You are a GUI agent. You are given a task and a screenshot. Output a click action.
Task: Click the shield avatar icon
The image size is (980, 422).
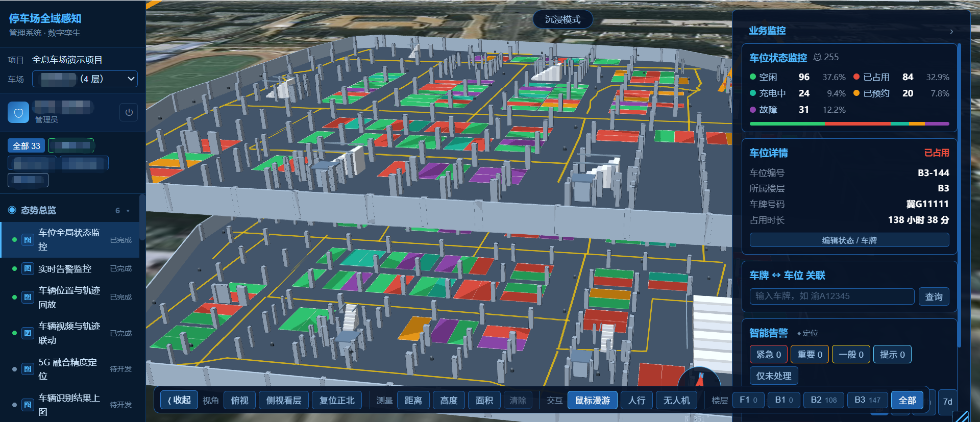pyautogui.click(x=18, y=112)
